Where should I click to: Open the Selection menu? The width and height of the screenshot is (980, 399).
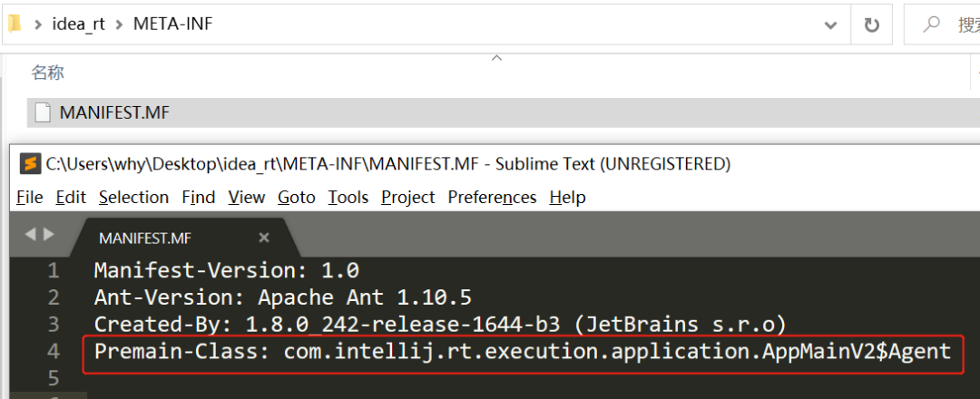click(x=133, y=198)
